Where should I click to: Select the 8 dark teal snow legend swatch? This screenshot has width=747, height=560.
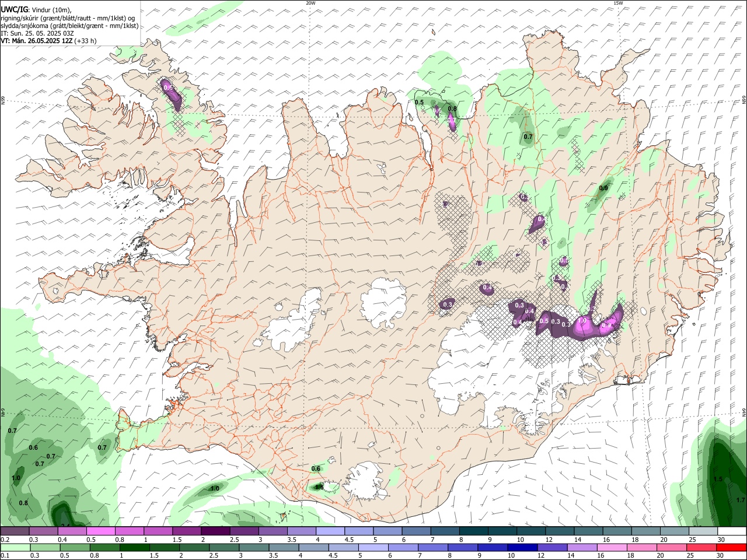[473, 531]
